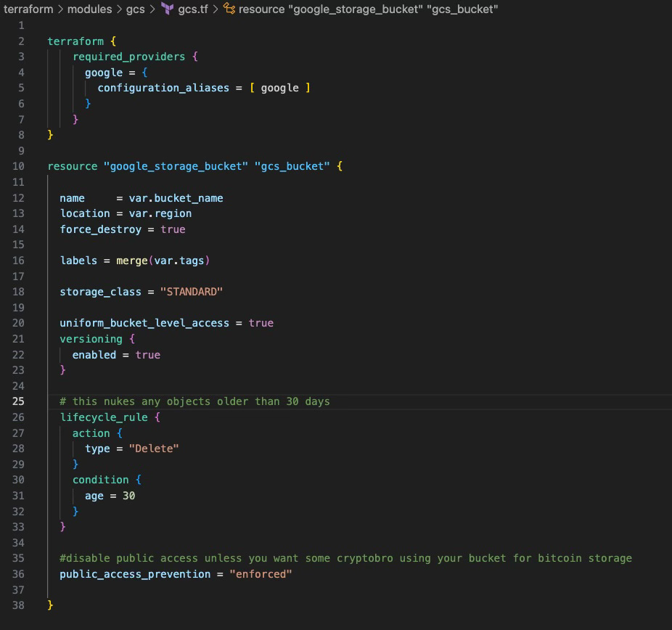This screenshot has height=630, width=672.
Task: Click the closing yellow brace on line 38
Action: click(50, 605)
